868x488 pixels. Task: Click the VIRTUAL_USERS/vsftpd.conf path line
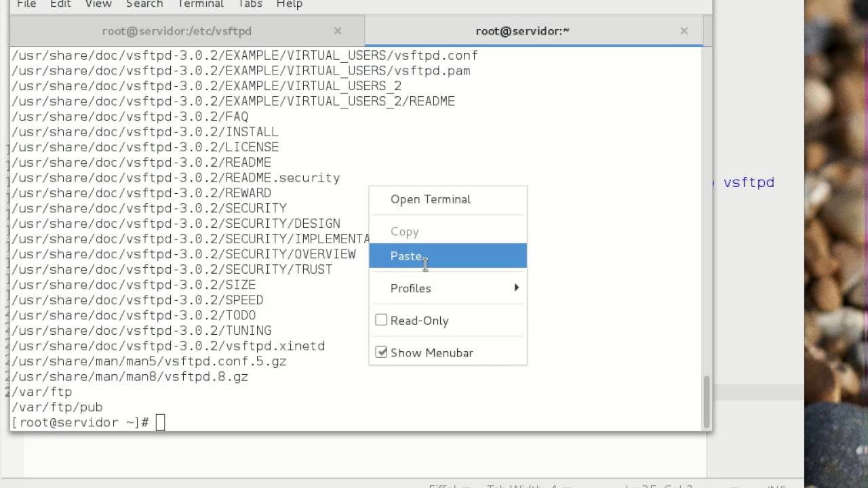(245, 55)
